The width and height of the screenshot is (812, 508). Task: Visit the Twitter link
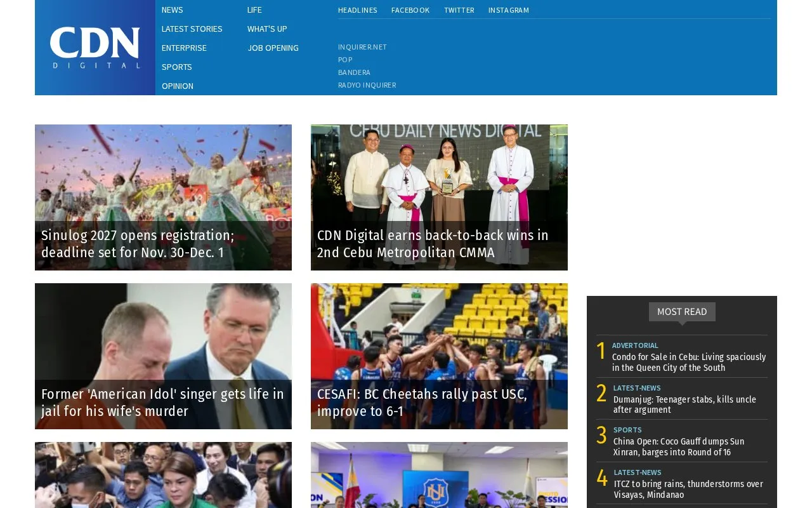[x=459, y=10]
